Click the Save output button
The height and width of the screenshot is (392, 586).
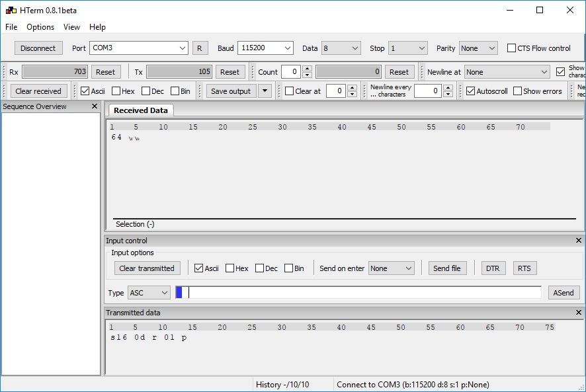click(231, 91)
